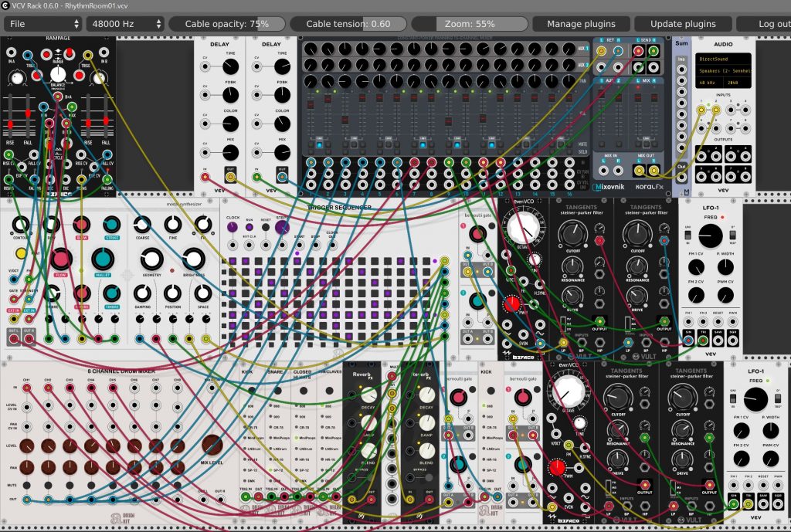Click the MIX LEVEL knob on drum mixer
The image size is (791, 532).
(212, 445)
